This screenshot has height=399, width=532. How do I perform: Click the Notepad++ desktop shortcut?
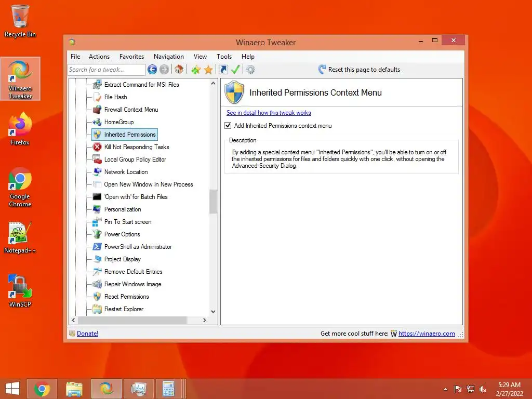pyautogui.click(x=20, y=237)
